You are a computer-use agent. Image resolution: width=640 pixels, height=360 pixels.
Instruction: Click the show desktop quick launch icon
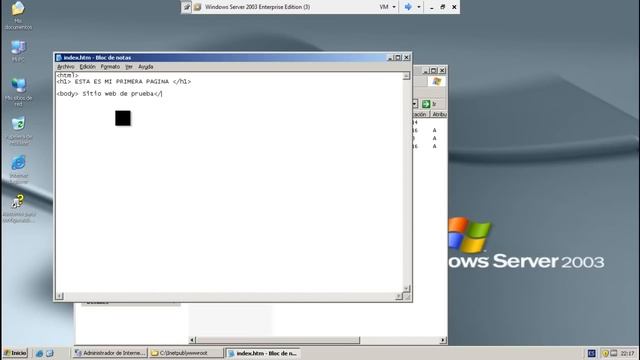click(49, 353)
